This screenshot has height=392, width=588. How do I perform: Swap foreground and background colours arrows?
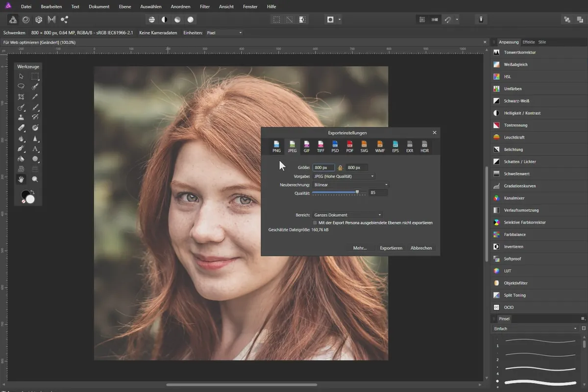[32, 191]
